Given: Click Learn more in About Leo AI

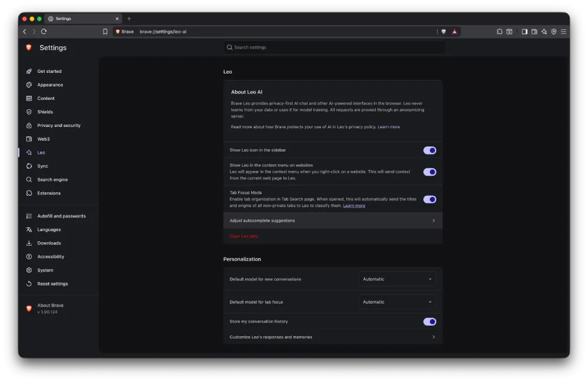Looking at the screenshot, I should 389,127.
